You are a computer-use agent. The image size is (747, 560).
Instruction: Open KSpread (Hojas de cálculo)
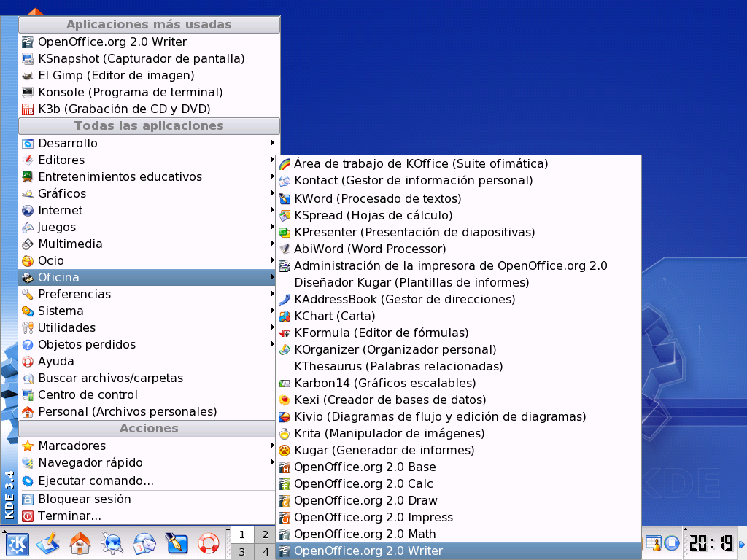373,216
